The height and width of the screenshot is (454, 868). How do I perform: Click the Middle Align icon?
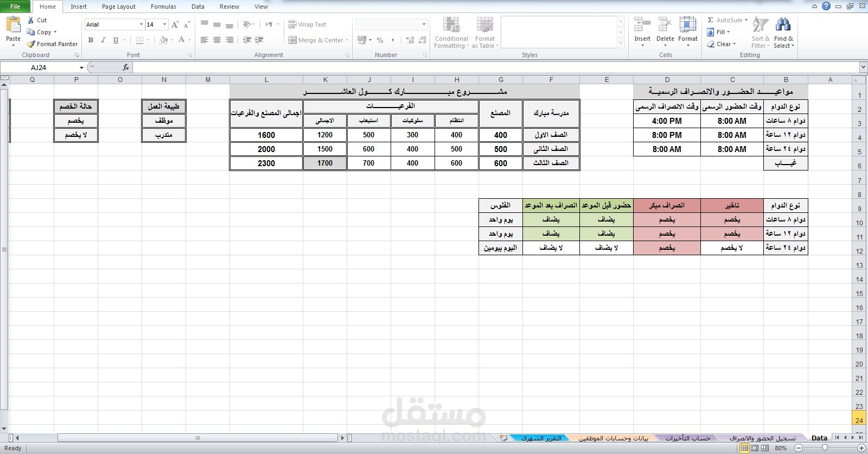coord(217,24)
